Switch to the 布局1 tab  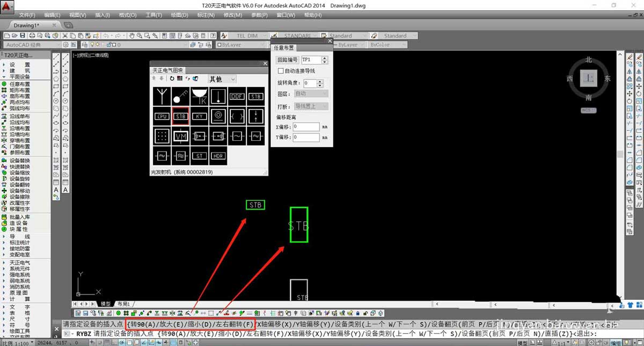[x=123, y=304]
